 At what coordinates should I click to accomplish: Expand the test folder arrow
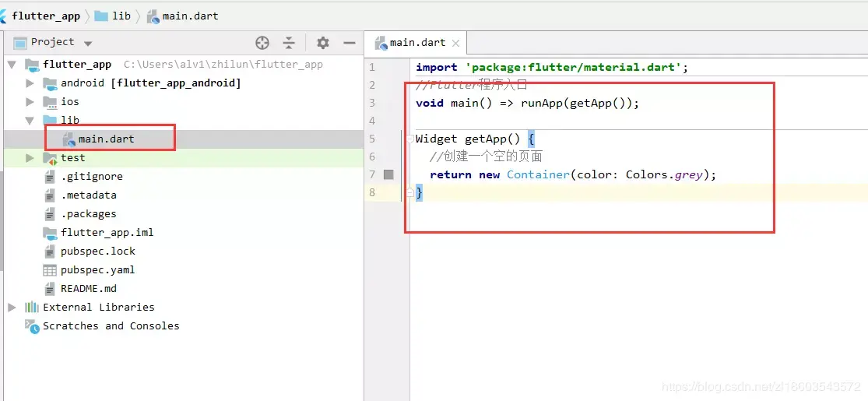(x=30, y=158)
